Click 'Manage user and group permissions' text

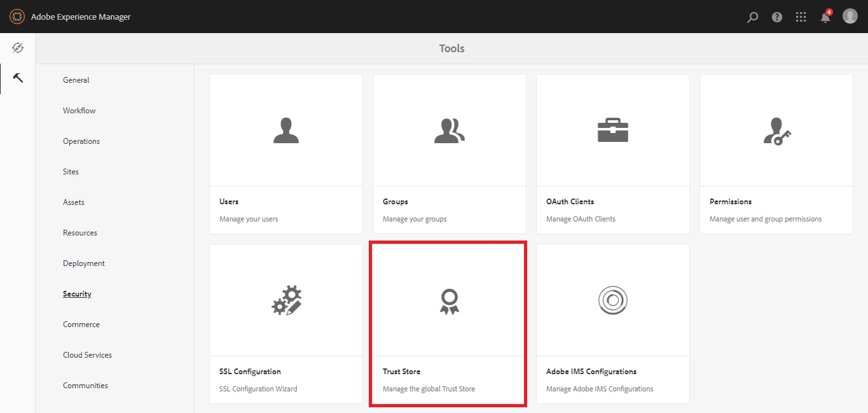click(x=766, y=219)
